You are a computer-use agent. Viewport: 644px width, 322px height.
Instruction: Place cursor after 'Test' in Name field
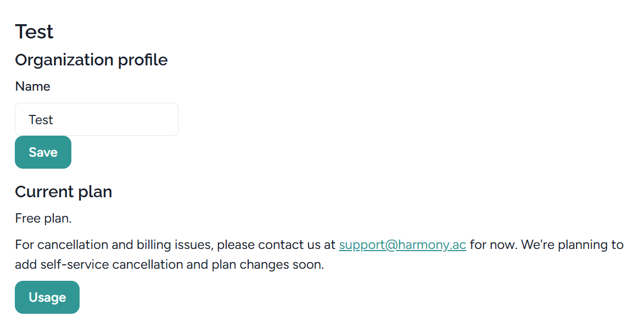coord(54,120)
